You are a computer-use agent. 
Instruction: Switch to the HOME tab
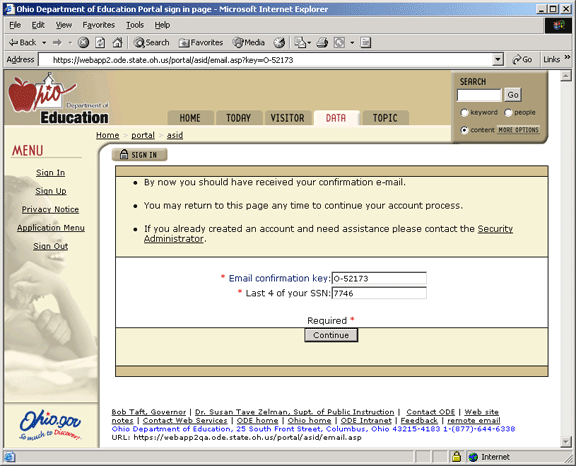[x=190, y=118]
